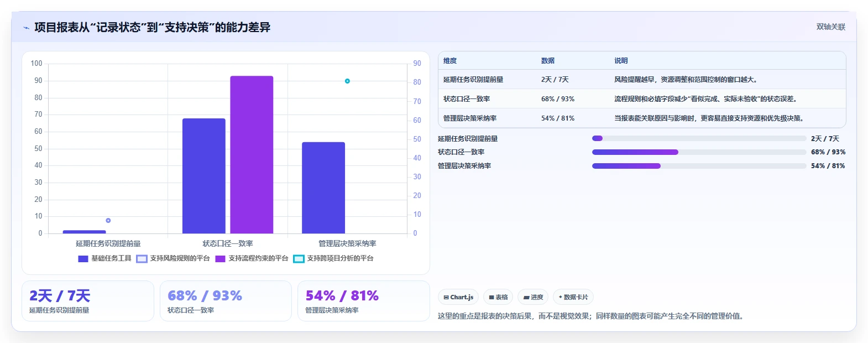Click the short blue bar for 延期任务识别提前量
The height and width of the screenshot is (343, 868).
(84, 232)
